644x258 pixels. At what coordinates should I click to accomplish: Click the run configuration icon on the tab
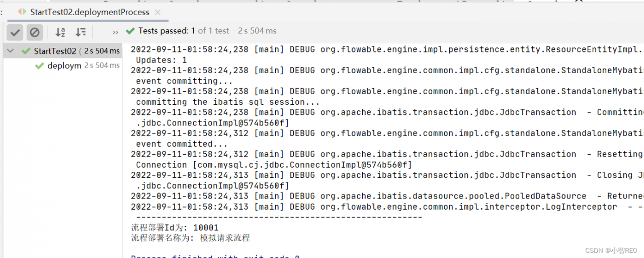22,12
